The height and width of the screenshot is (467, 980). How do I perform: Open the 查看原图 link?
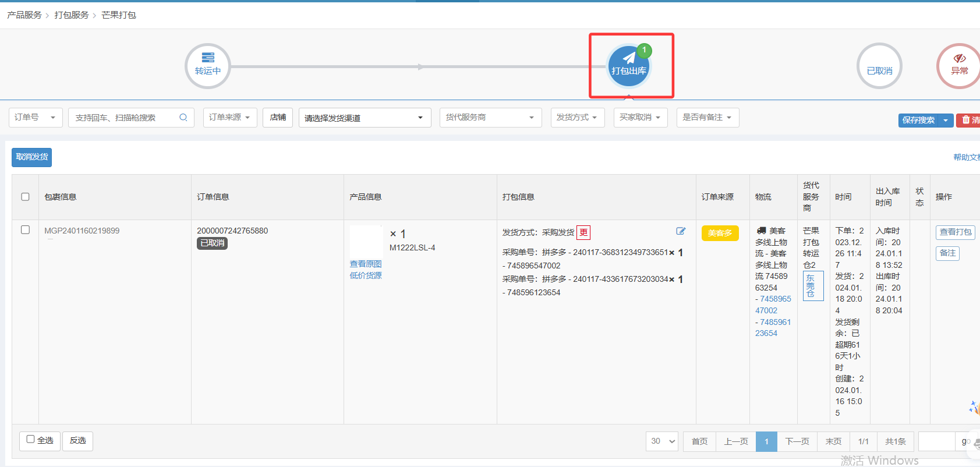point(366,264)
